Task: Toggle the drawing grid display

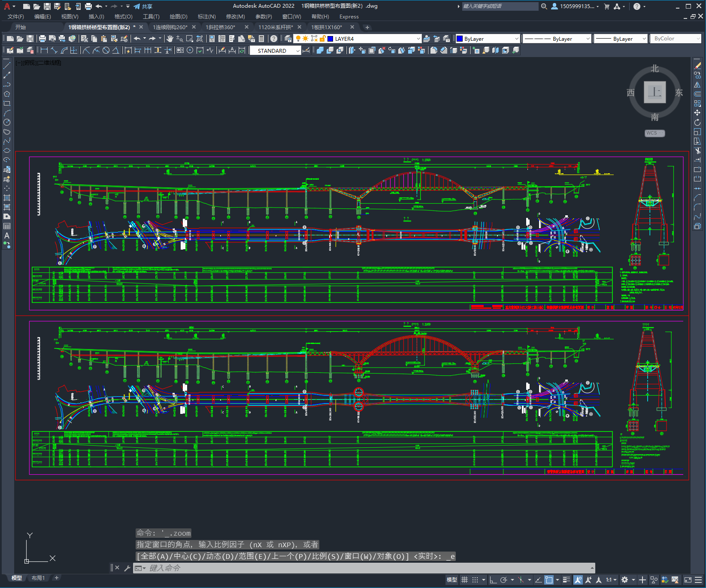Action: pos(464,580)
